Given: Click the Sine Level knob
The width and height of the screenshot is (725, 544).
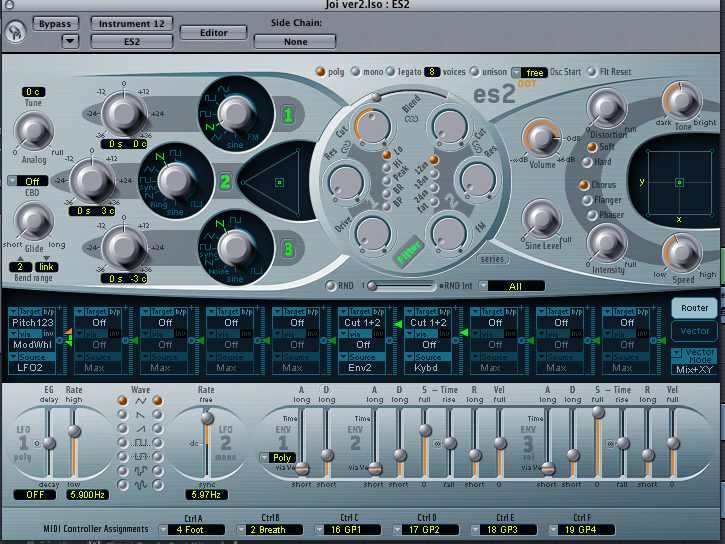Looking at the screenshot, I should pos(541,220).
